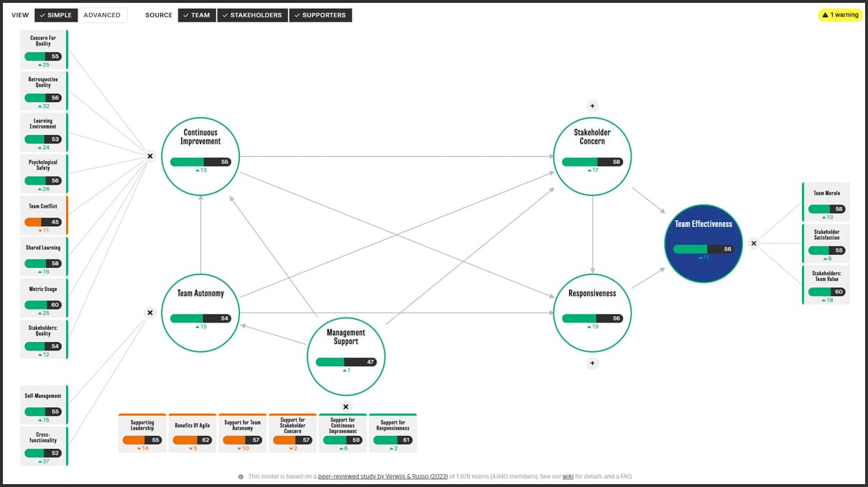Toggle the Team source filter
Viewport: 868px width, 487px height.
coord(196,15)
